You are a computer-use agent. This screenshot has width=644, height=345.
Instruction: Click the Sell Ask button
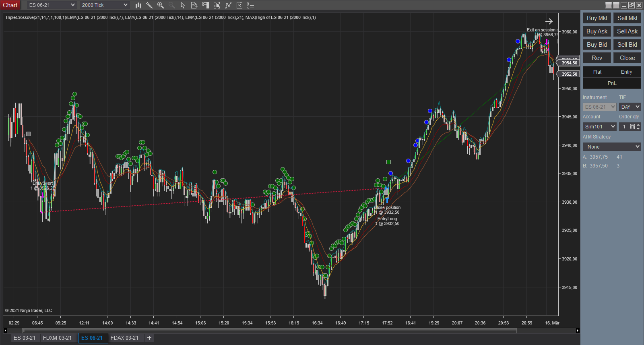point(627,31)
